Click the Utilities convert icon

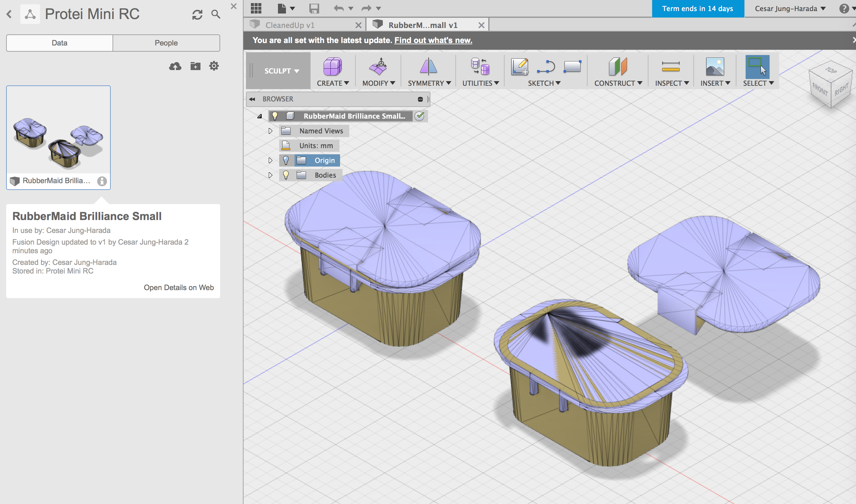coord(480,67)
